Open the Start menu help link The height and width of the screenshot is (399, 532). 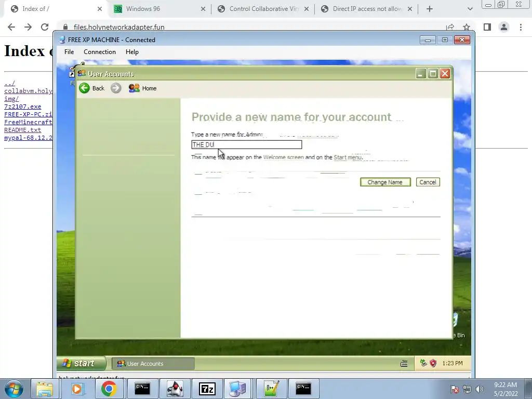coord(348,157)
